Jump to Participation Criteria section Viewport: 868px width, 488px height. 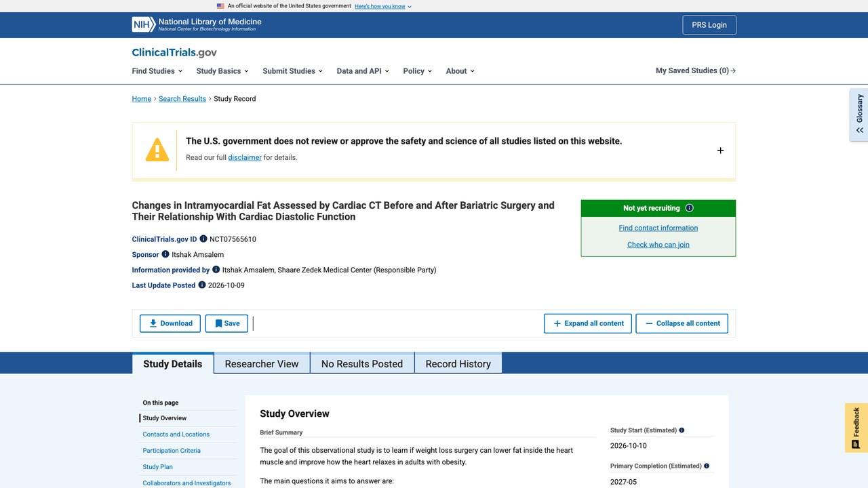172,451
